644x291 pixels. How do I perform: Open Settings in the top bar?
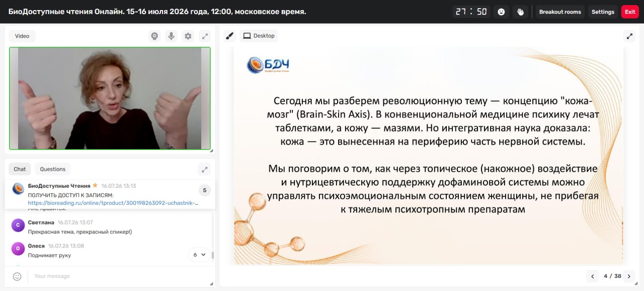click(603, 12)
